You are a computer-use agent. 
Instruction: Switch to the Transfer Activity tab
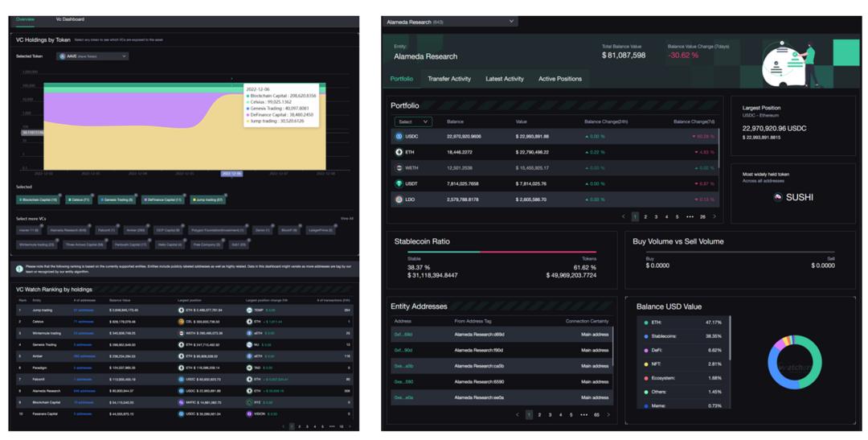pos(449,79)
